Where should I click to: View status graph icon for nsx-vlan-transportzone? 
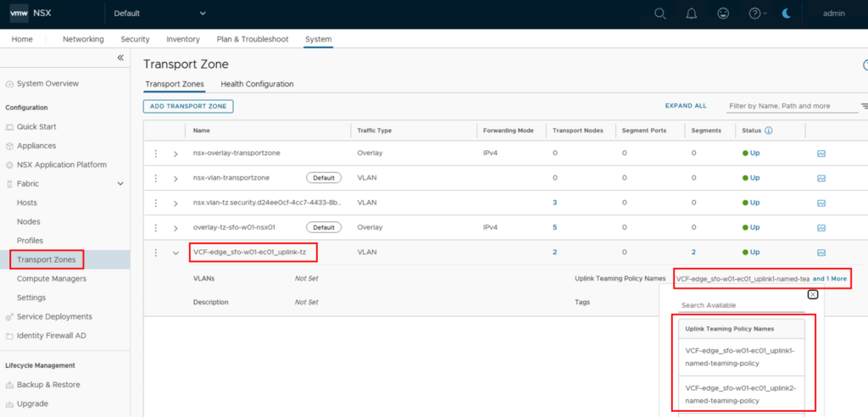point(821,178)
